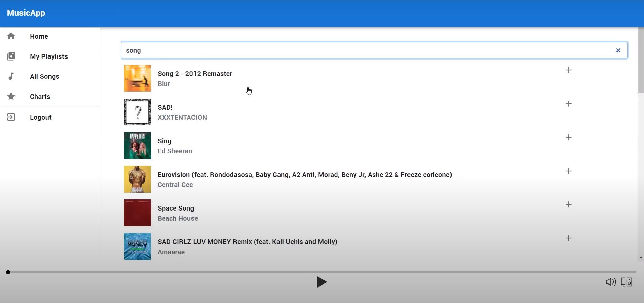Clear the search field with the X
This screenshot has height=303, width=644.
pos(618,50)
